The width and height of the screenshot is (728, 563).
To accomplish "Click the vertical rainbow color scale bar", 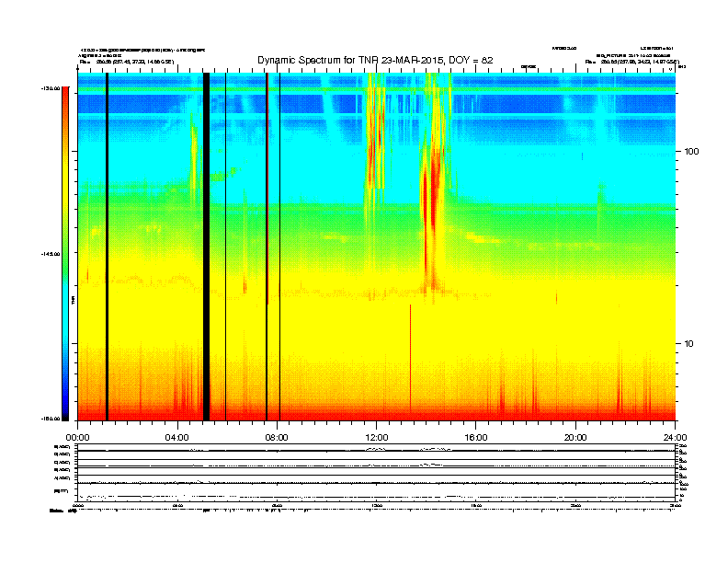I will pyautogui.click(x=65, y=254).
